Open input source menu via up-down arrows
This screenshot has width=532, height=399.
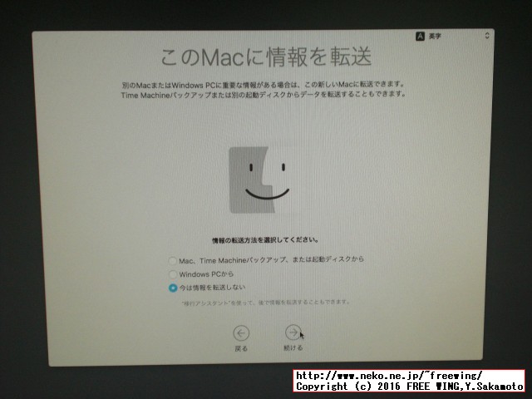click(x=487, y=36)
